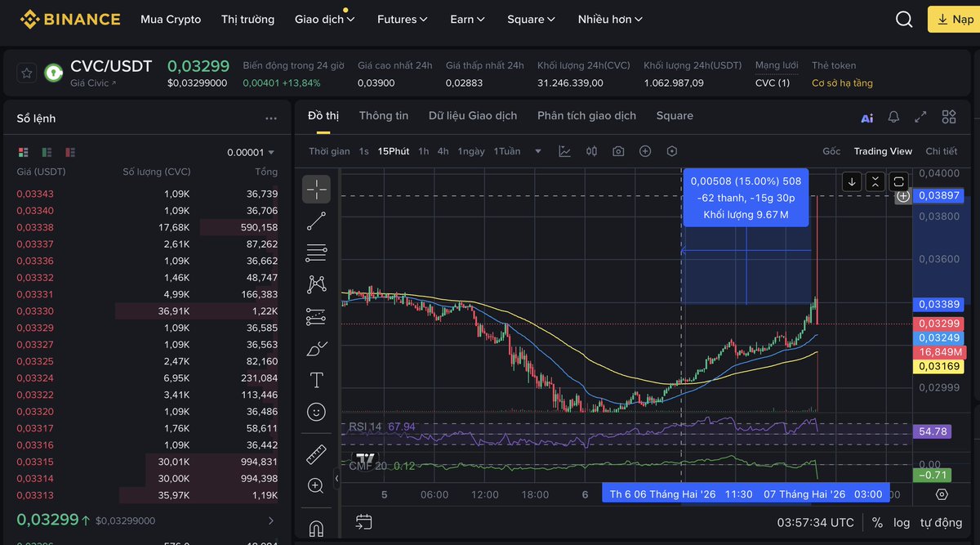Expand chart to fullscreen
The height and width of the screenshot is (545, 980).
tap(921, 117)
